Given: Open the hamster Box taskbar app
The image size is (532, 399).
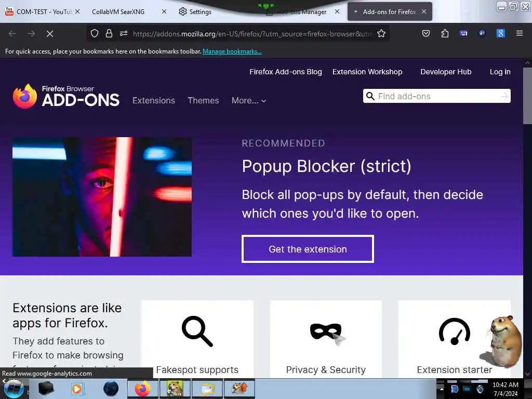Looking at the screenshot, I should (175, 389).
